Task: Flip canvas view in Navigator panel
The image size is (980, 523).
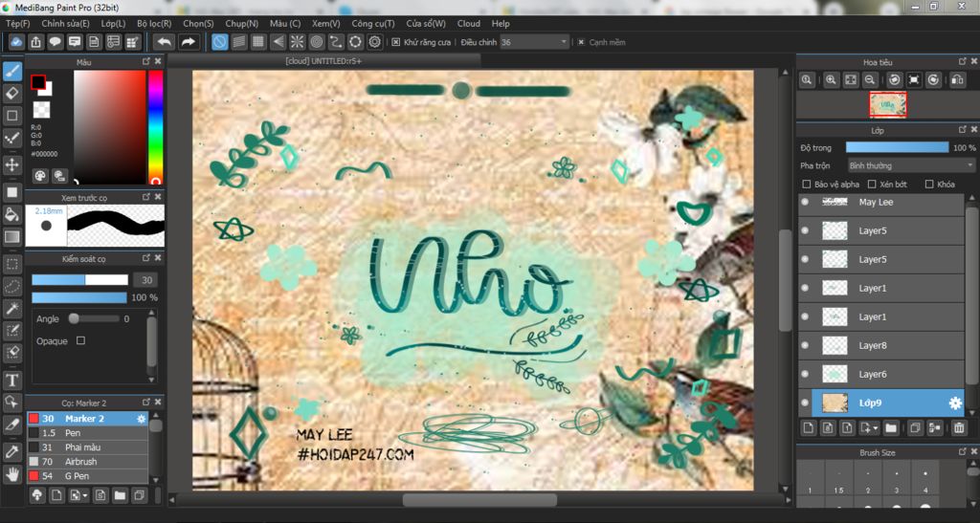Action: coord(957,80)
